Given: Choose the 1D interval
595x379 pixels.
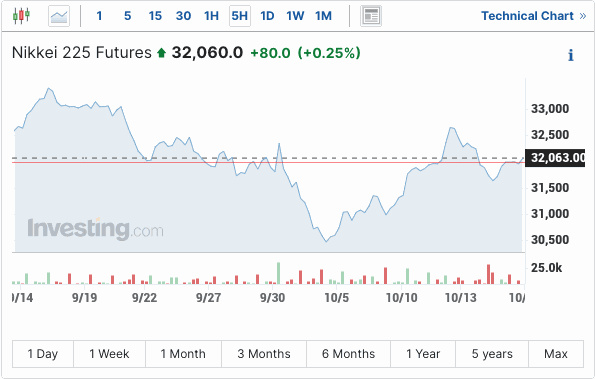Looking at the screenshot, I should tap(267, 16).
